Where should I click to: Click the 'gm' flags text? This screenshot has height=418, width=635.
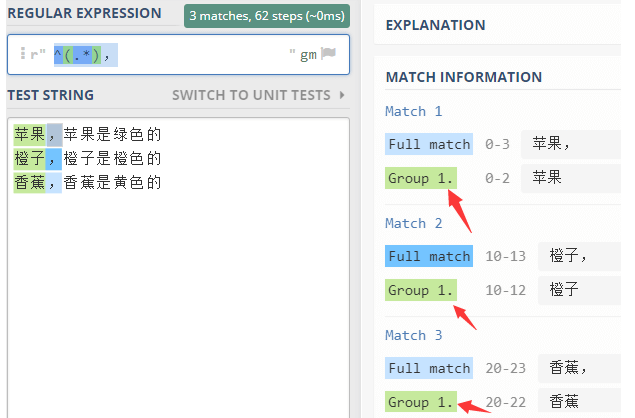[x=308, y=55]
